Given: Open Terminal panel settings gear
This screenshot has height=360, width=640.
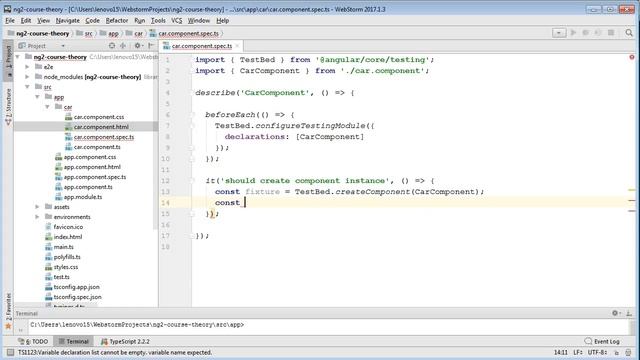Looking at the screenshot, I should (x=616, y=313).
